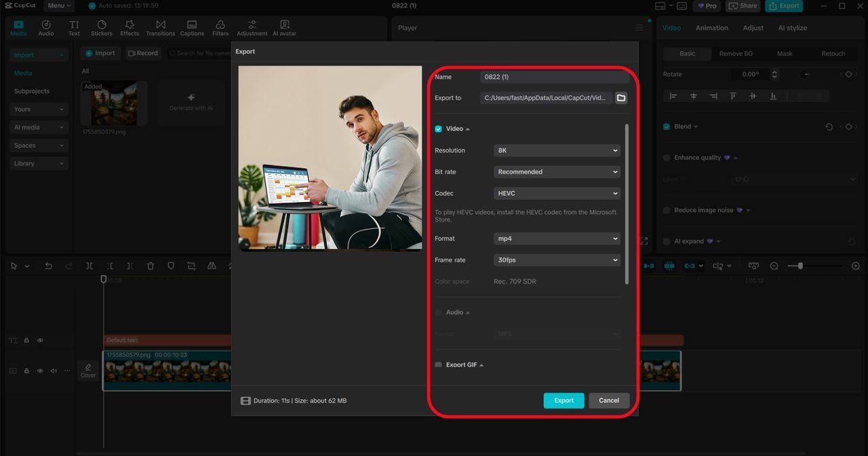Open the Adjustment panel
Viewport: 868px width, 456px height.
(x=252, y=28)
